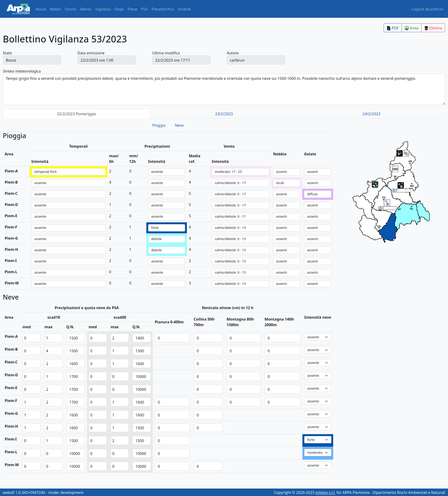
Task: Click the fog icon near Biella
Action: pyautogui.click(x=395, y=169)
